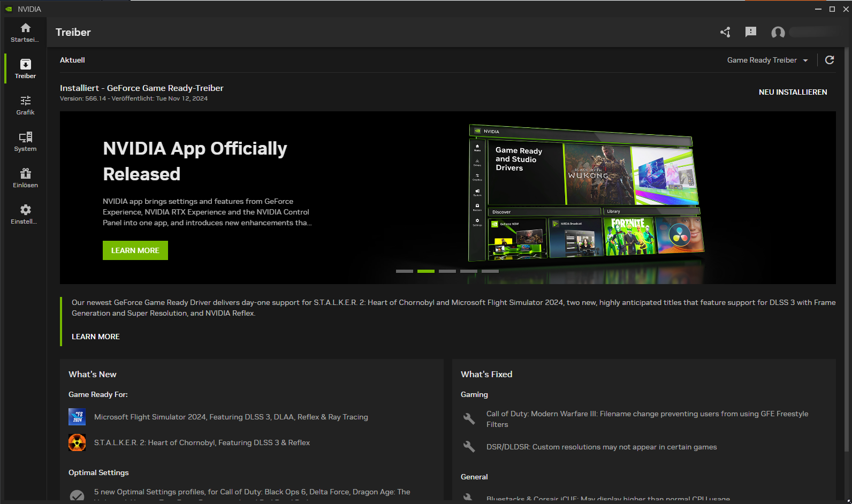Click S.T.A.L.K.E.R. 2 Heart of Chornobyl entry

[x=202, y=442]
